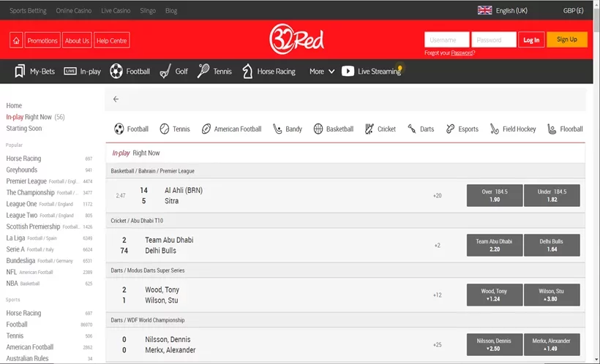This screenshot has width=600, height=364.
Task: Choose Tennis icon in sports filter row
Action: pyautogui.click(x=165, y=129)
